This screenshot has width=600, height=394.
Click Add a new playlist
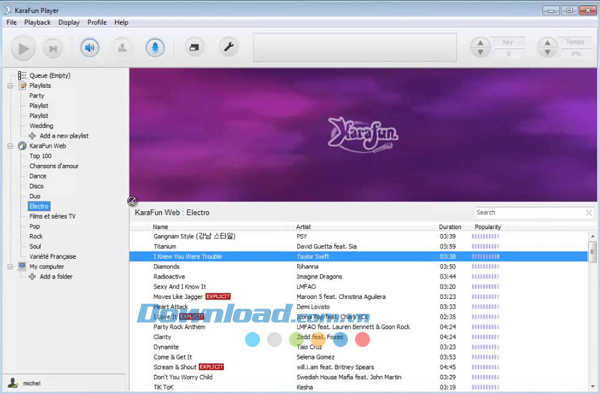click(64, 136)
